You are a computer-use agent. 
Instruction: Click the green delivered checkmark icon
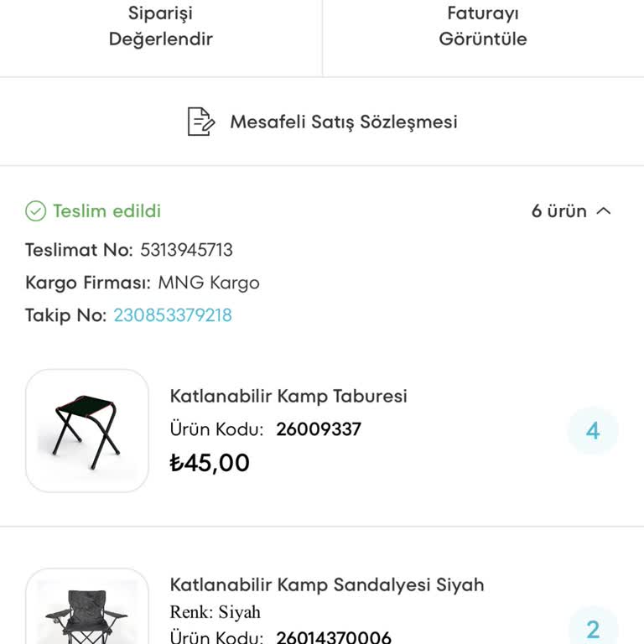(35, 211)
